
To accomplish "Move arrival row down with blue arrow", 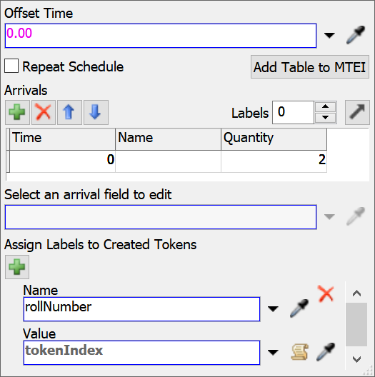I will 96,112.
